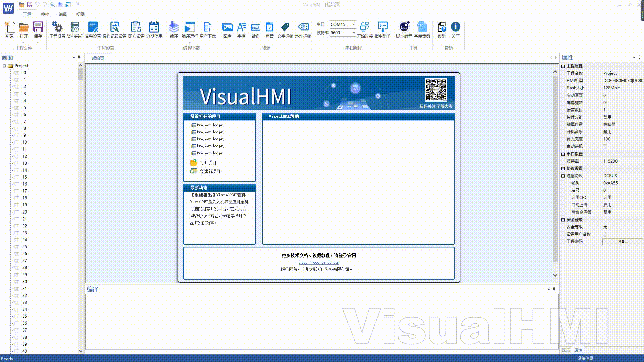Screen dimensions: 644x362
Task: Collapse the 串口设置 section
Action: (563, 154)
